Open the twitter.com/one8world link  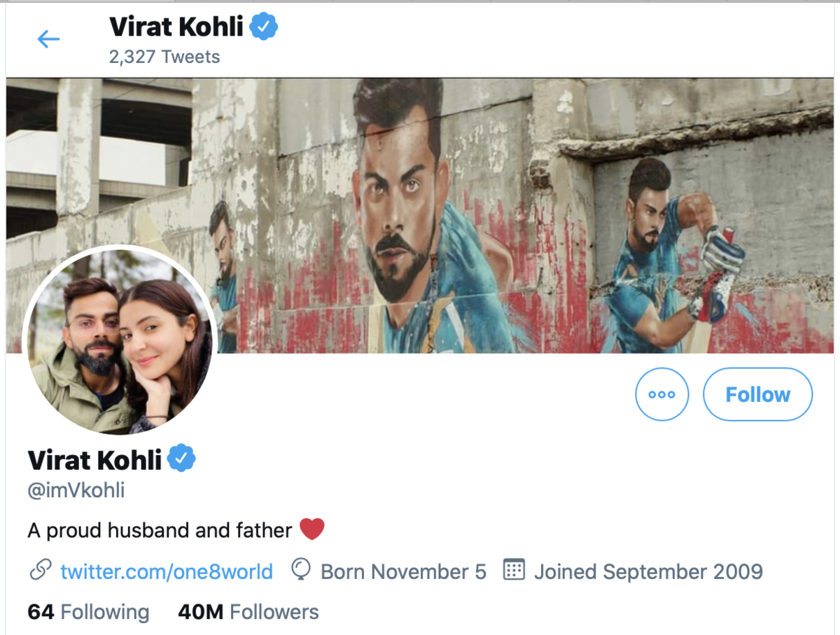[x=167, y=571]
